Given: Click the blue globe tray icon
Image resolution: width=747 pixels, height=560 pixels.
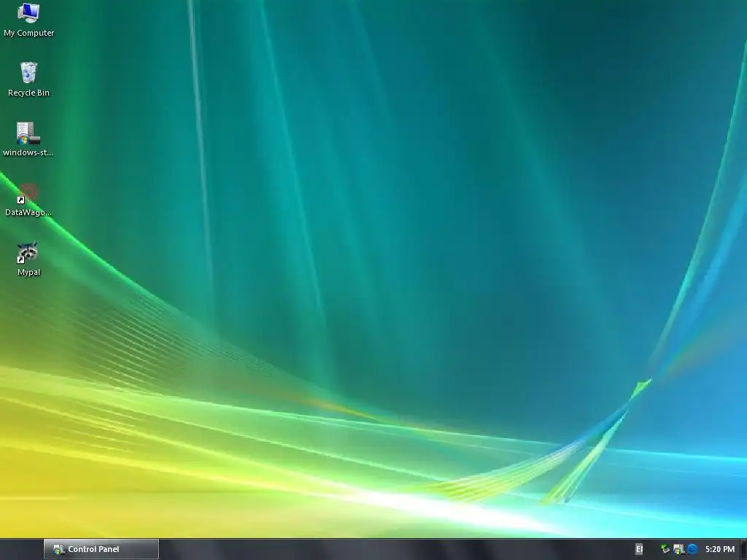Looking at the screenshot, I should pyautogui.click(x=692, y=549).
